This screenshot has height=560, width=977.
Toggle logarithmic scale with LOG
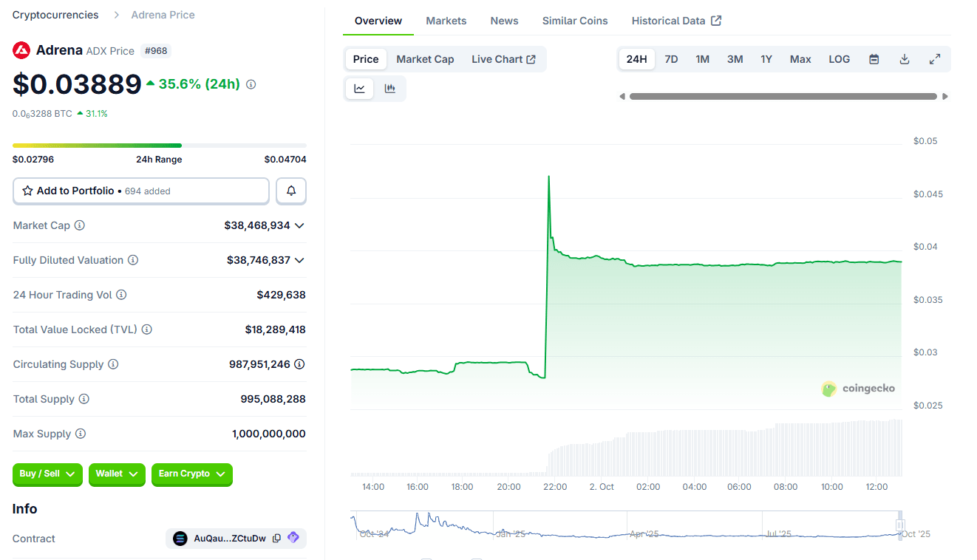[x=839, y=58]
